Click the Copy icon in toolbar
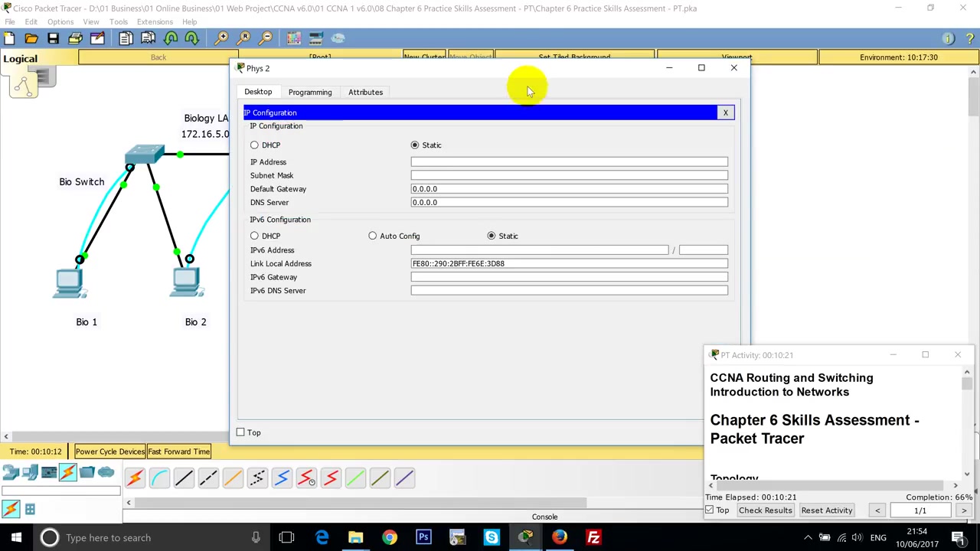 point(126,37)
